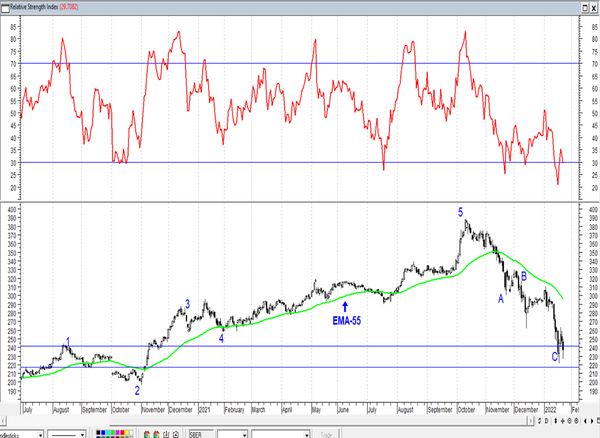The image size is (600, 438).
Task: Select the wave 5 peak label
Action: pos(460,212)
